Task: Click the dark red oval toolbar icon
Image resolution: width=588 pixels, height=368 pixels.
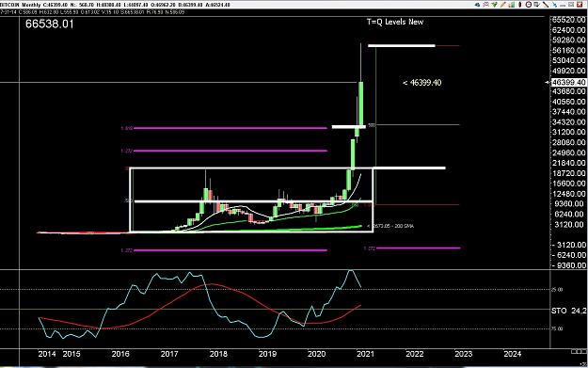Action: [520, 5]
